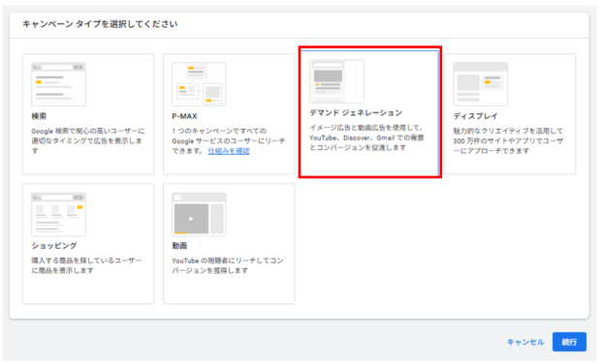601x364 pixels.
Task: Open the 仕組みを確認 link
Action: pyautogui.click(x=229, y=151)
